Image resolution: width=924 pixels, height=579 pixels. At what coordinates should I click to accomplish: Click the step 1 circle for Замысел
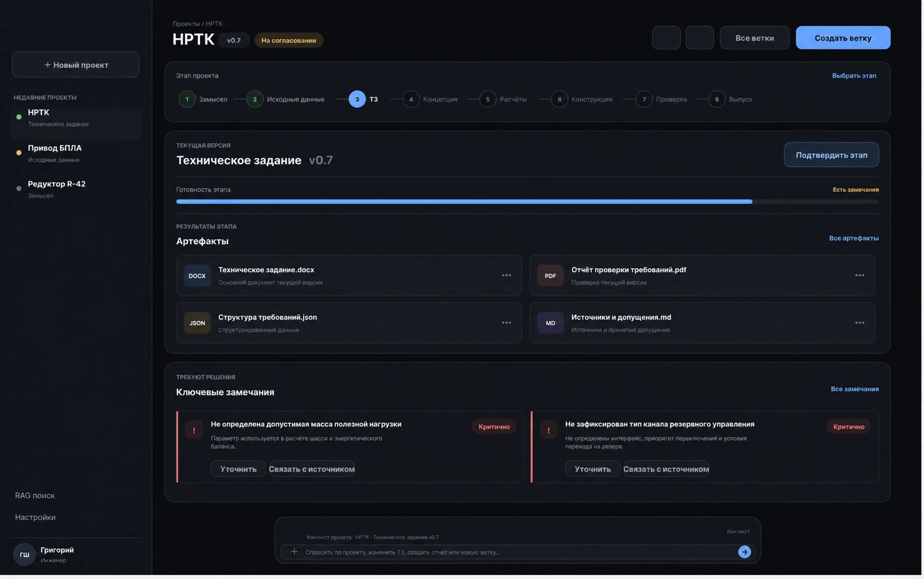[x=187, y=99]
